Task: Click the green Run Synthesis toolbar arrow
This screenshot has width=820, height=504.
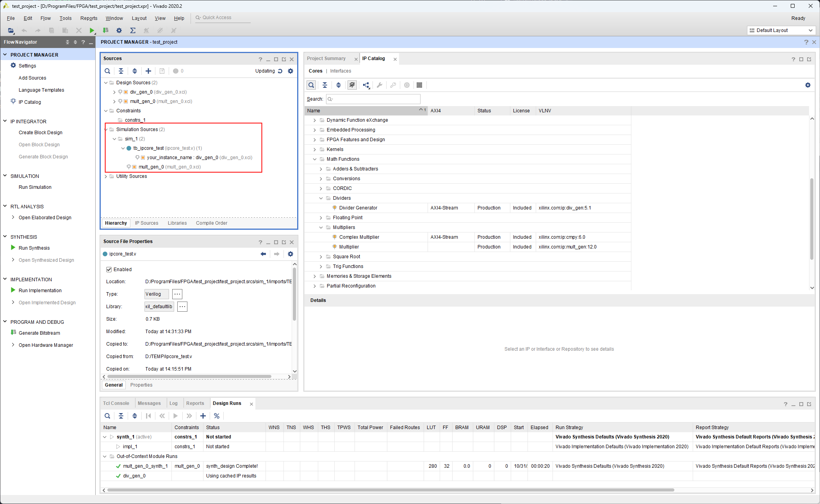Action: 92,30
